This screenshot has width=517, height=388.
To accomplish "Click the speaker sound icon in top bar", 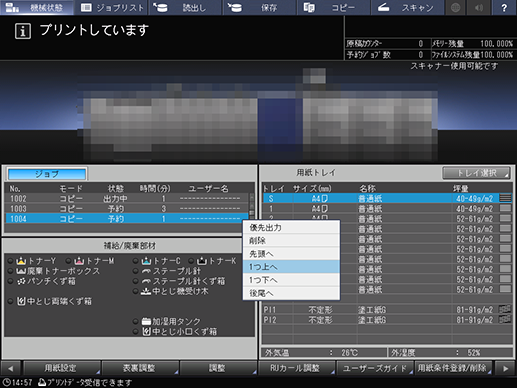I will [479, 8].
